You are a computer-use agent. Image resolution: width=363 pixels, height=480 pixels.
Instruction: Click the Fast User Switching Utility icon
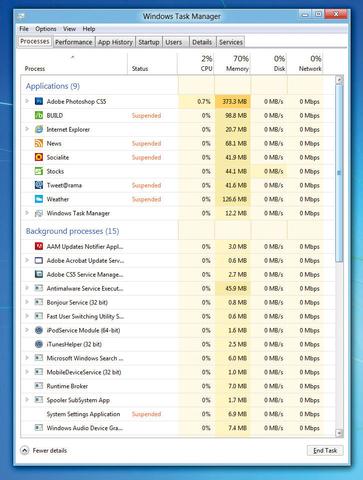coord(39,316)
